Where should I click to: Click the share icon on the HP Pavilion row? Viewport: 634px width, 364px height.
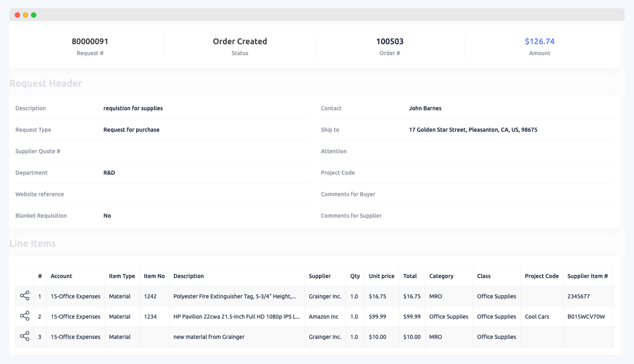24,317
